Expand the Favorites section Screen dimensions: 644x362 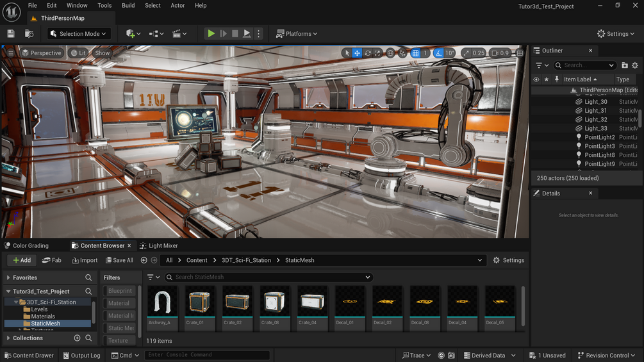[x=8, y=277]
